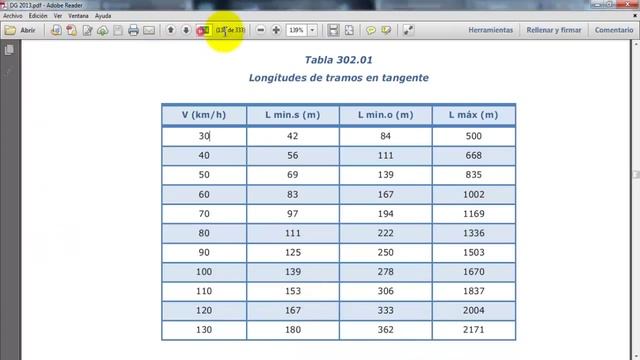Select the highlight text tool icon
640x360 pixels.
tap(386, 30)
